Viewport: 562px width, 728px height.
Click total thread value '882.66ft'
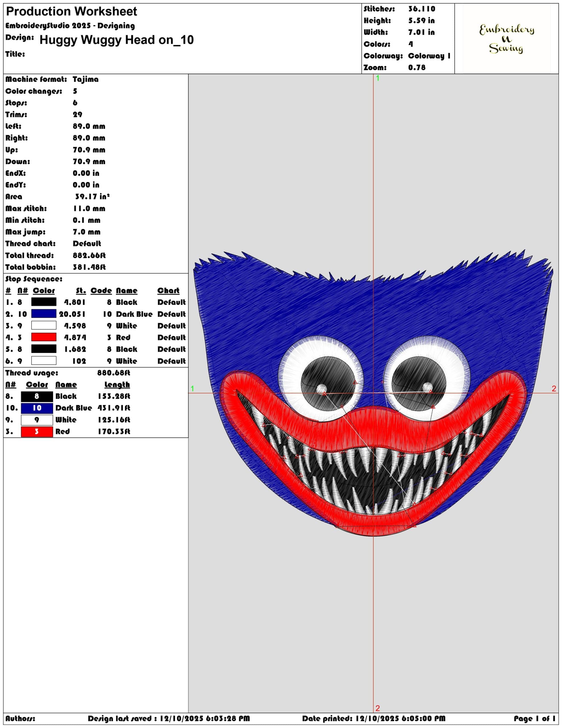point(89,256)
